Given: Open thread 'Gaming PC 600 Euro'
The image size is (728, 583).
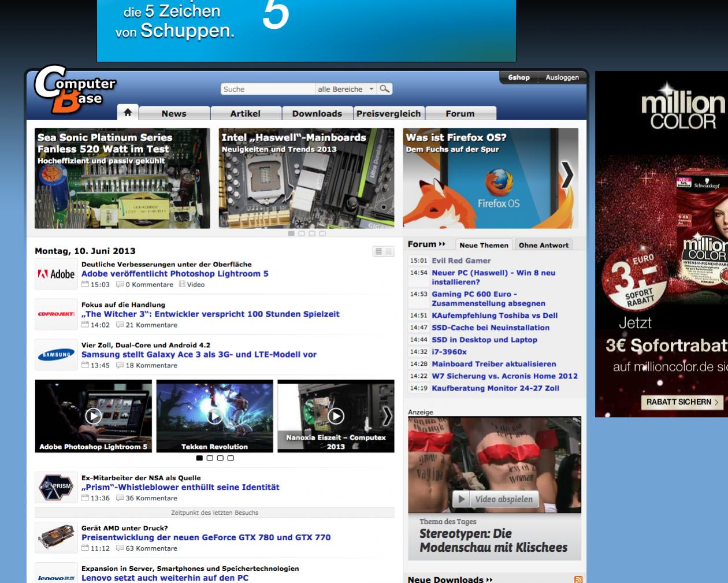Looking at the screenshot, I should [x=488, y=299].
